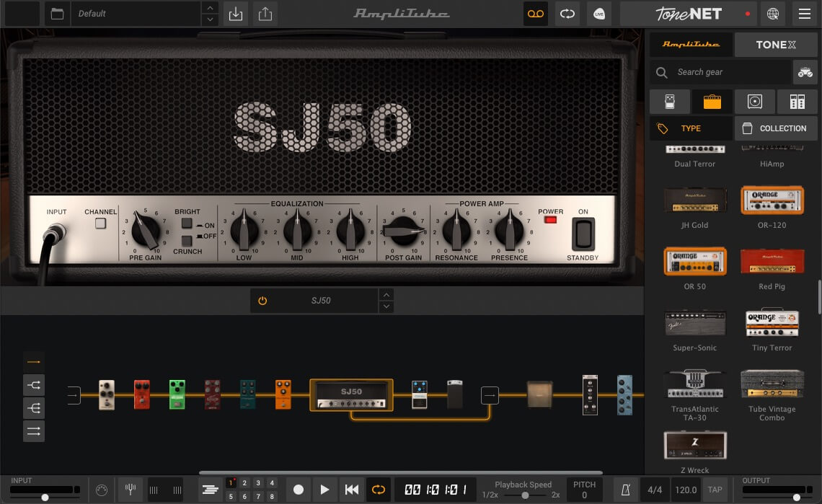Select the stompbox gear category icon
Image resolution: width=822 pixels, height=504 pixels.
670,101
